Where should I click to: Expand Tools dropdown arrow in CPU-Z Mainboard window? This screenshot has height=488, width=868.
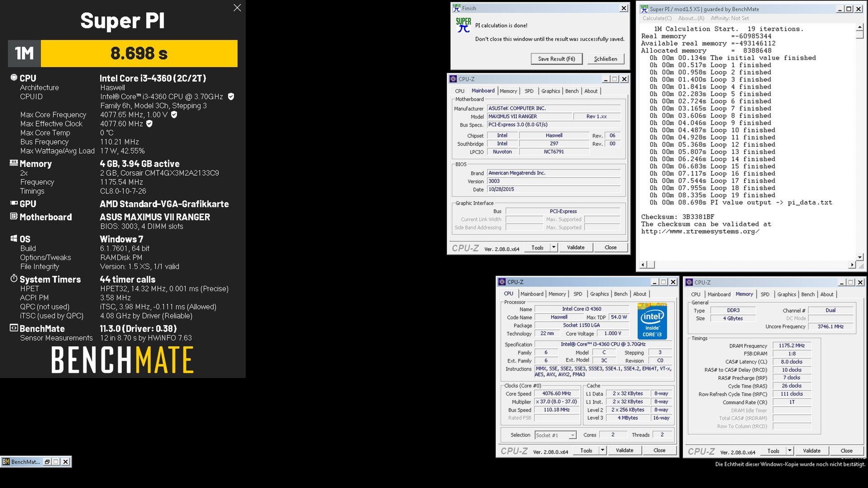553,248
